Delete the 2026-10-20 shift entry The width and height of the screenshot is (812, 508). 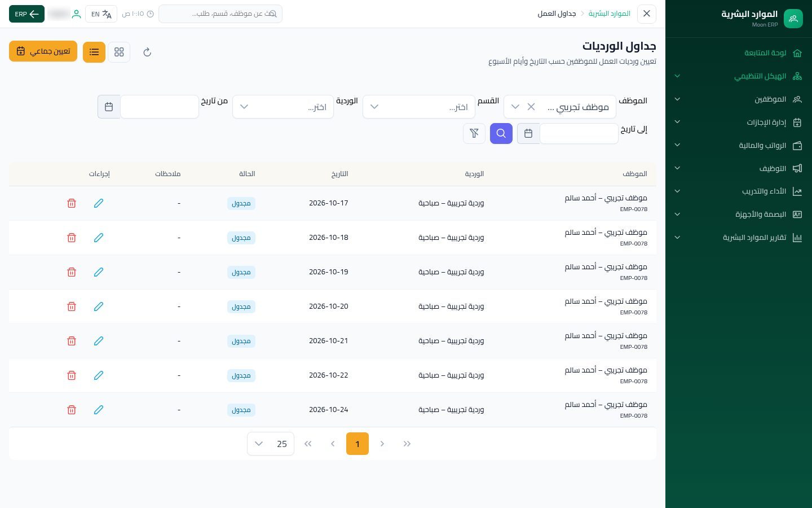pyautogui.click(x=72, y=306)
